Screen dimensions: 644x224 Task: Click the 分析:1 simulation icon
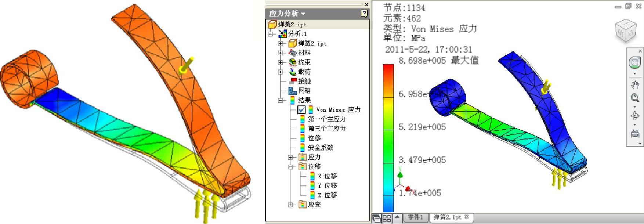(282, 34)
